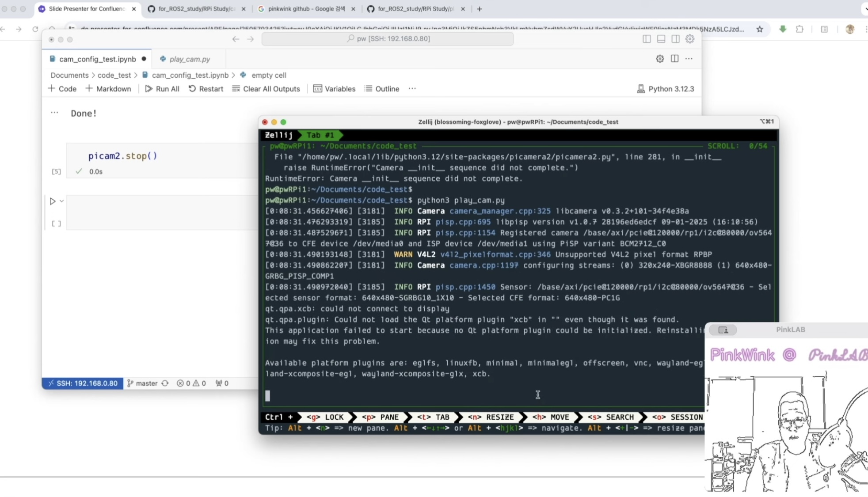Click VS Code command center search field

387,39
